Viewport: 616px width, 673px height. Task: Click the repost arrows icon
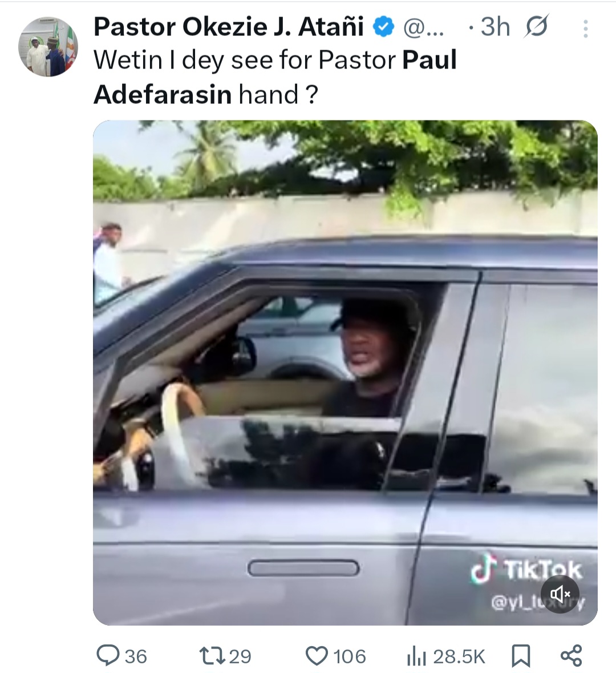click(212, 655)
